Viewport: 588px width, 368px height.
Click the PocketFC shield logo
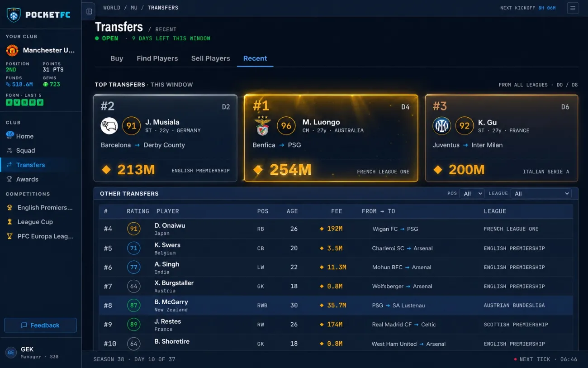point(14,15)
